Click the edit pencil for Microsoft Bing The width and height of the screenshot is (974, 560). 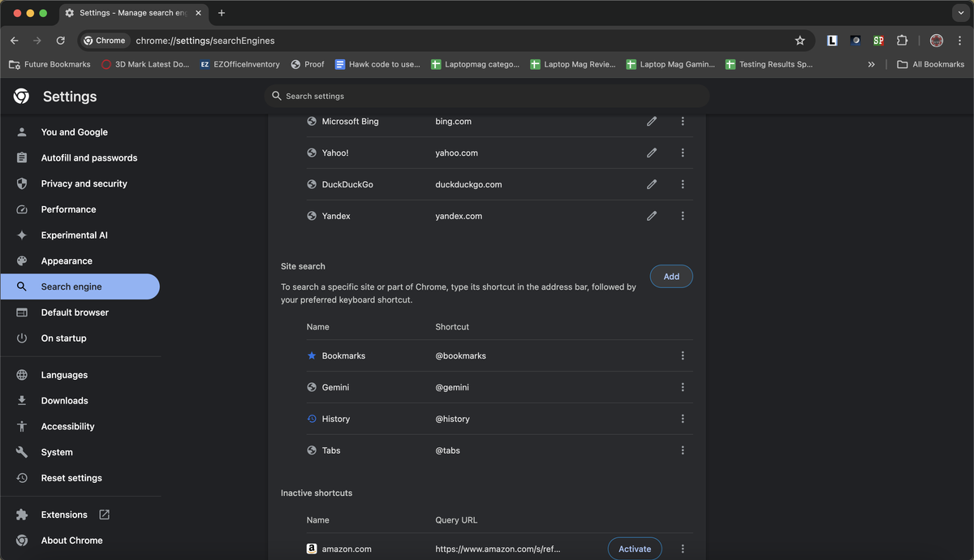(652, 121)
